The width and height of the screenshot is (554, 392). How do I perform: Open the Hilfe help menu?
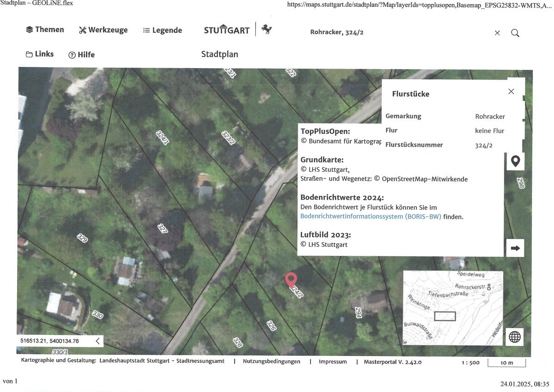(81, 54)
